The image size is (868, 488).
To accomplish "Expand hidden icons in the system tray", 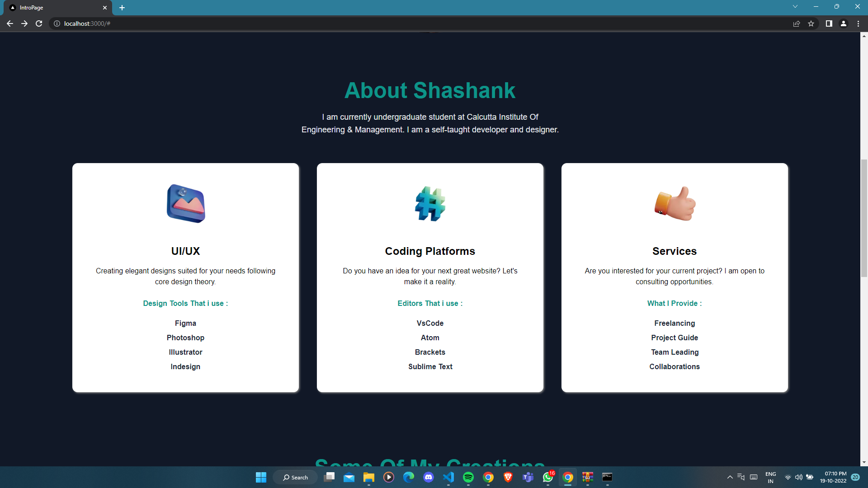I will (729, 477).
